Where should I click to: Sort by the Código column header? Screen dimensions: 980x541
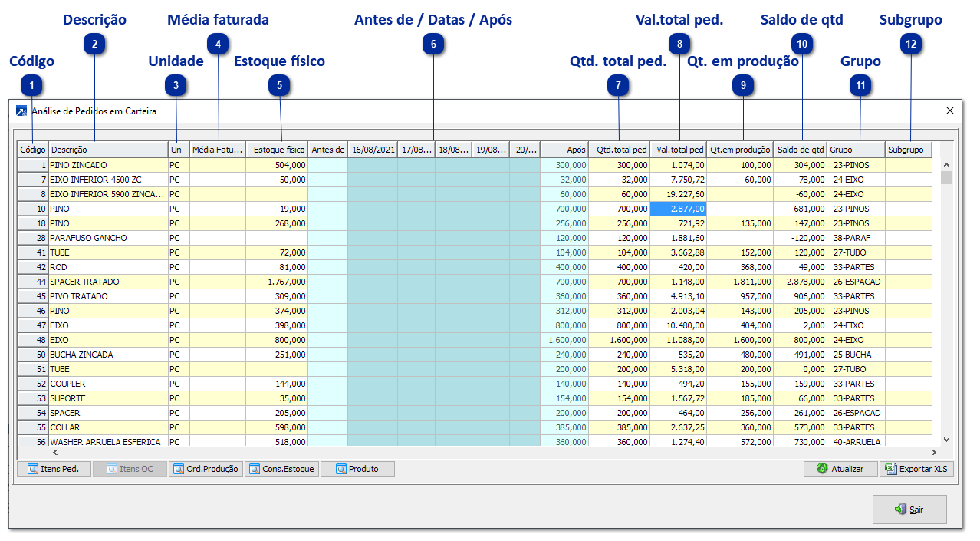[33, 150]
